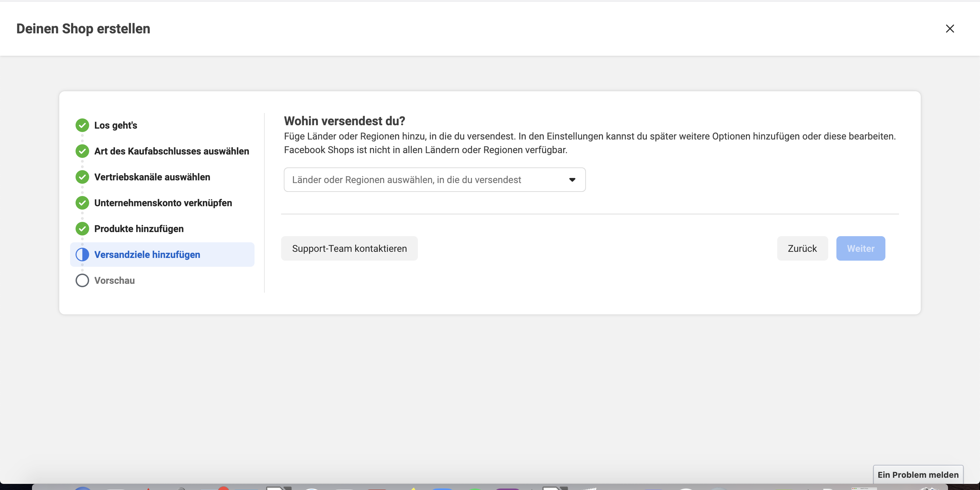This screenshot has width=980, height=490.
Task: Continue with the Weiter button
Action: coord(861,248)
